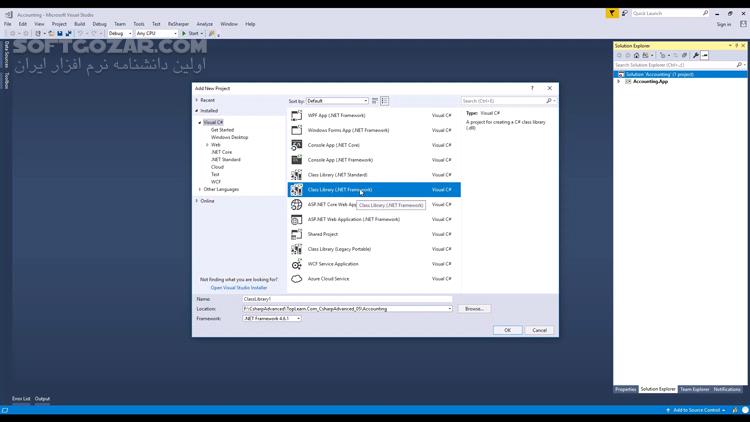Open the ReSharper menu
750x422 pixels.
tap(178, 24)
